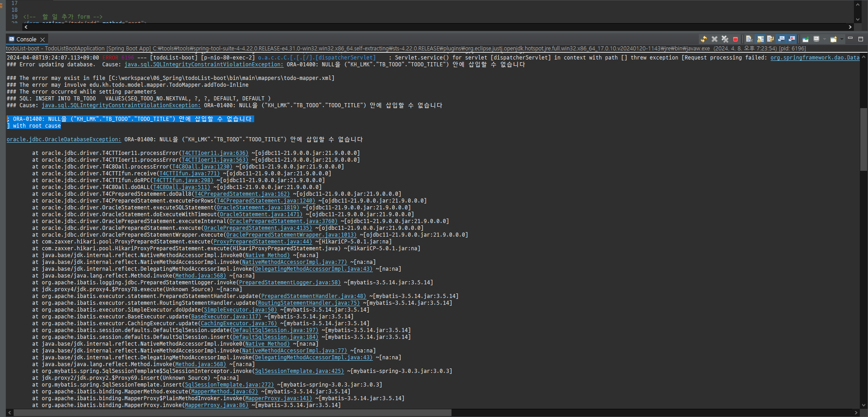Click the console horizontal scrollbar thumb
This screenshot has width=868, height=417.
(233, 412)
